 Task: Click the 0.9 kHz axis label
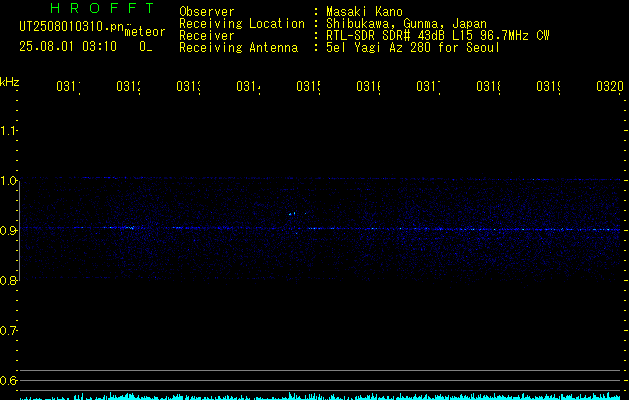click(8, 230)
